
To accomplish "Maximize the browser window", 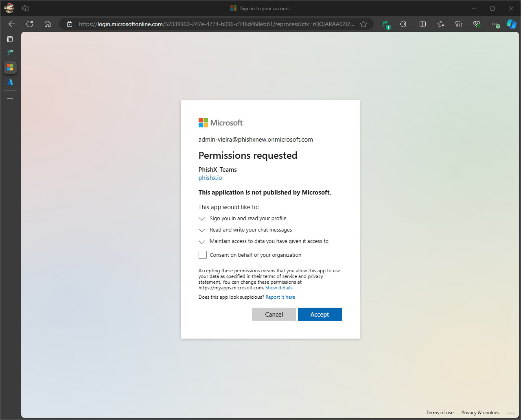I will click(493, 9).
